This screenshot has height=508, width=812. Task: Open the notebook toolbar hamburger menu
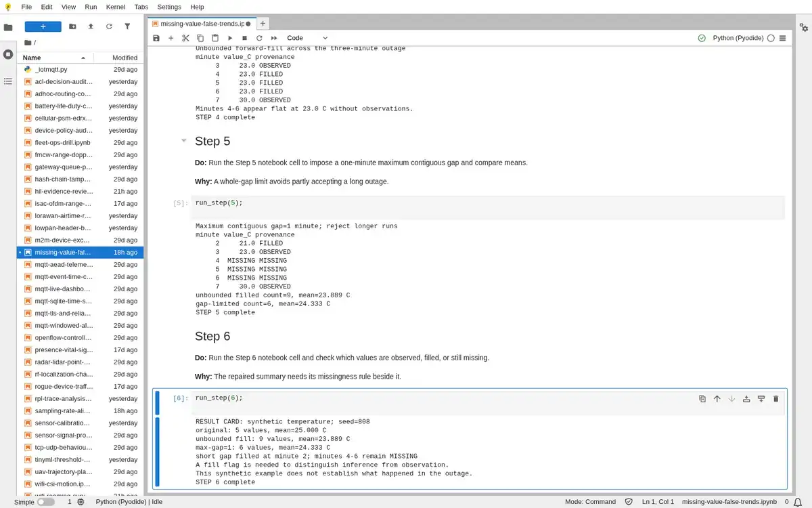(783, 38)
